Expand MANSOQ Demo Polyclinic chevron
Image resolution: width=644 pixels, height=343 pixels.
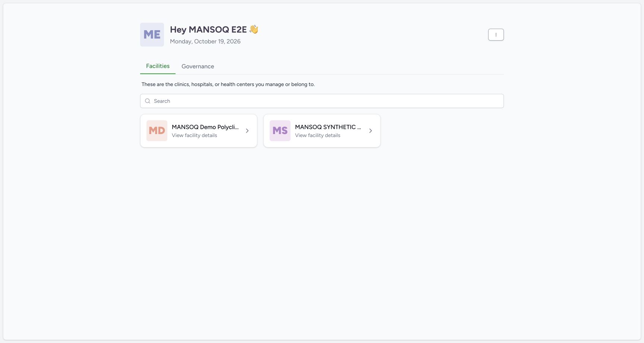coord(247,131)
